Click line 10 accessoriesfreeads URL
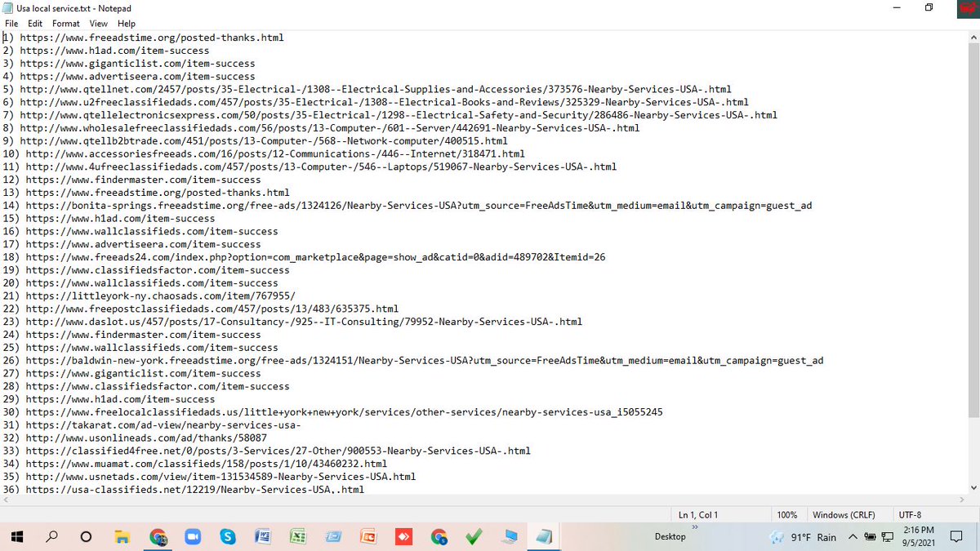 pos(275,154)
